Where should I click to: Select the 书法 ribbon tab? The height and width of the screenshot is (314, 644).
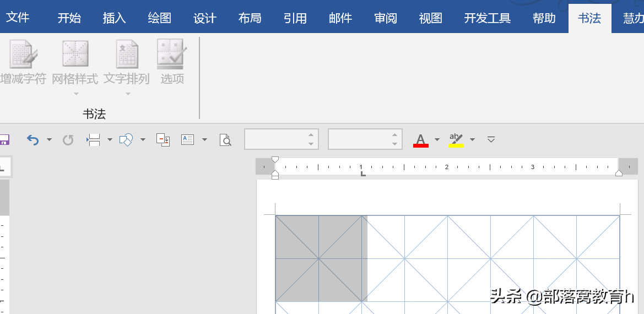(x=589, y=18)
